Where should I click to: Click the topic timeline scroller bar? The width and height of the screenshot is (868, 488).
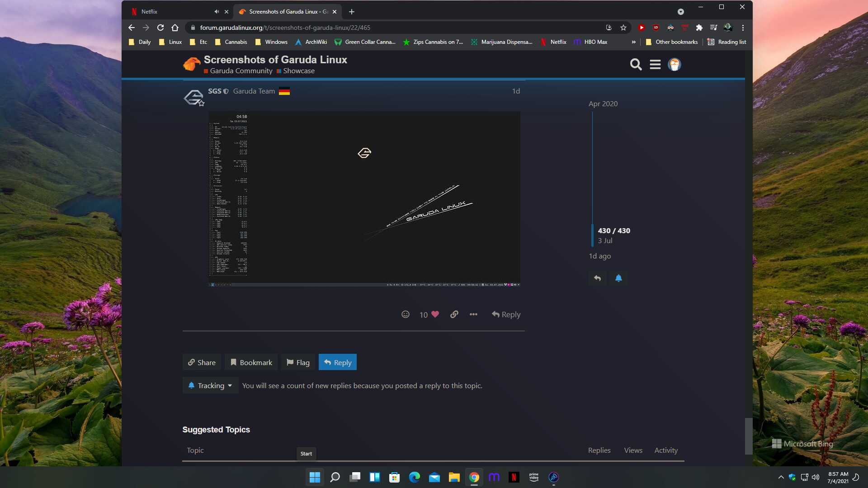coord(592,235)
